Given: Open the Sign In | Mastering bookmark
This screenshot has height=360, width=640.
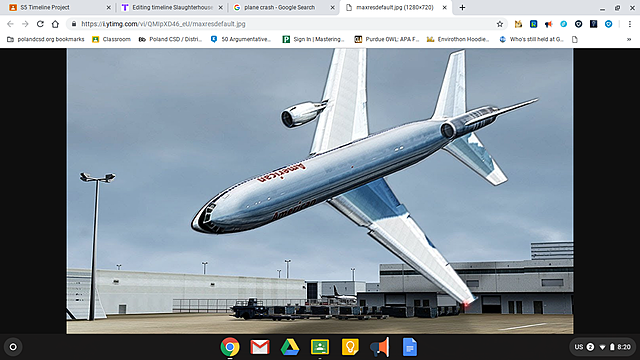Looking at the screenshot, I should (313, 39).
